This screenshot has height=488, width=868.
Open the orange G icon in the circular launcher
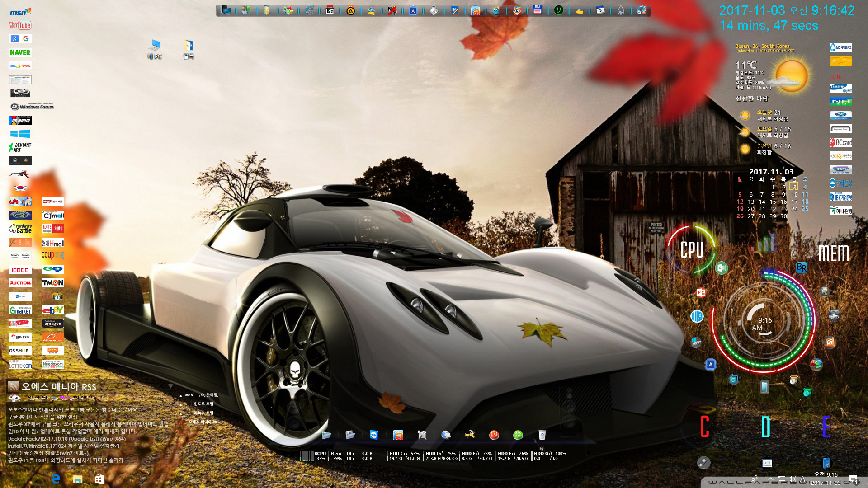[x=830, y=342]
